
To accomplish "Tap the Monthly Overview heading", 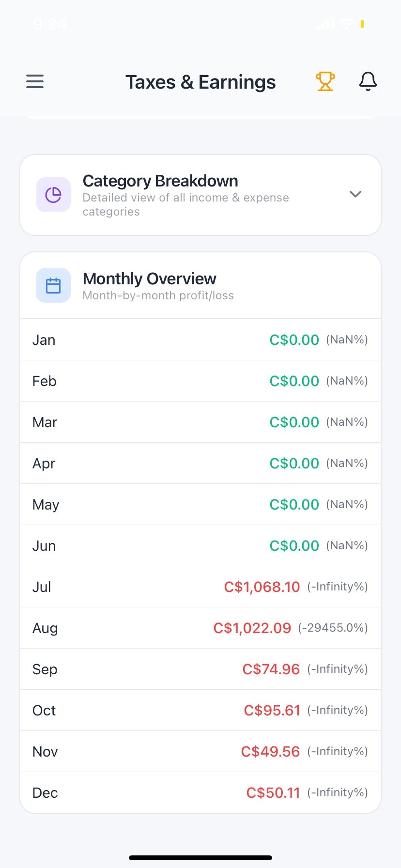I will [x=150, y=279].
